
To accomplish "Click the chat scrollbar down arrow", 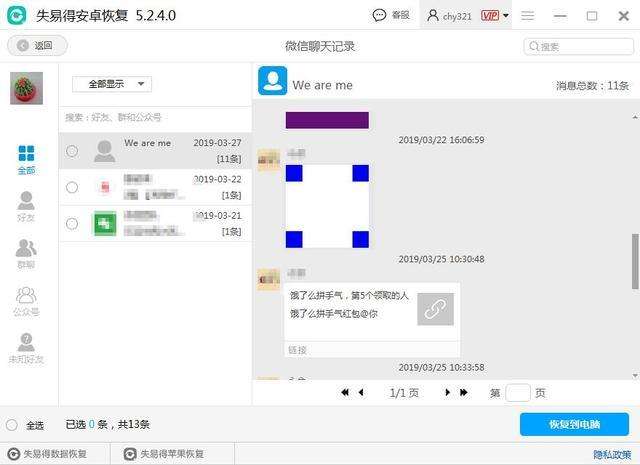I will 635,375.
